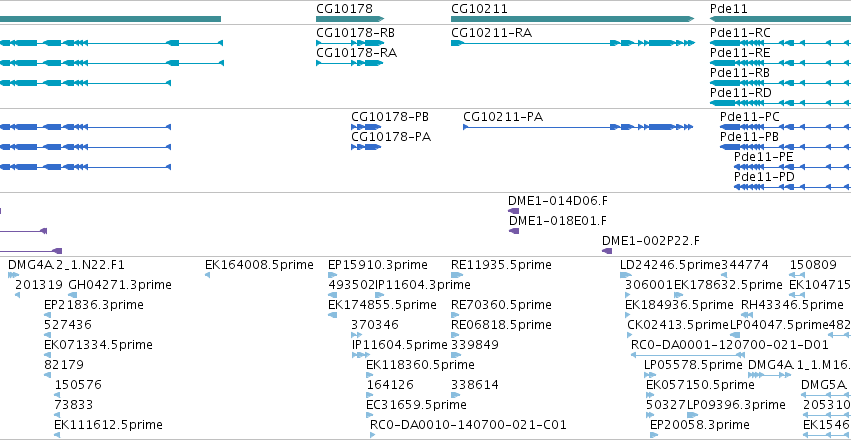Click the EK164008.5prime EST arrow
This screenshot has height=440, width=851.
point(207,275)
